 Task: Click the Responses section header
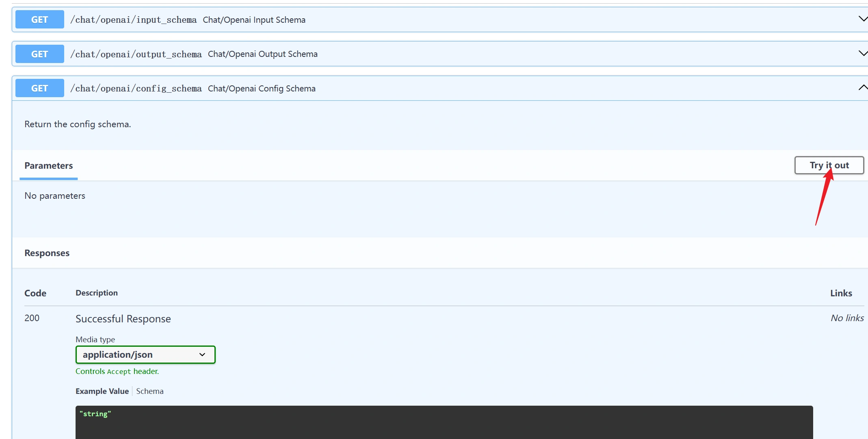[x=47, y=253]
